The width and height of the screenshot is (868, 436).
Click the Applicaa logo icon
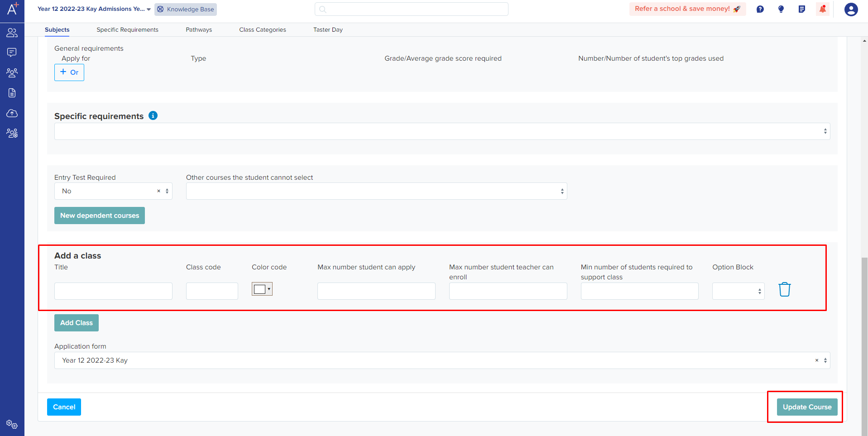[12, 9]
